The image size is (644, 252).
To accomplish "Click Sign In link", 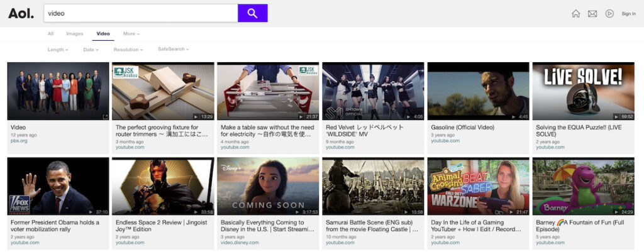I will coord(628,14).
